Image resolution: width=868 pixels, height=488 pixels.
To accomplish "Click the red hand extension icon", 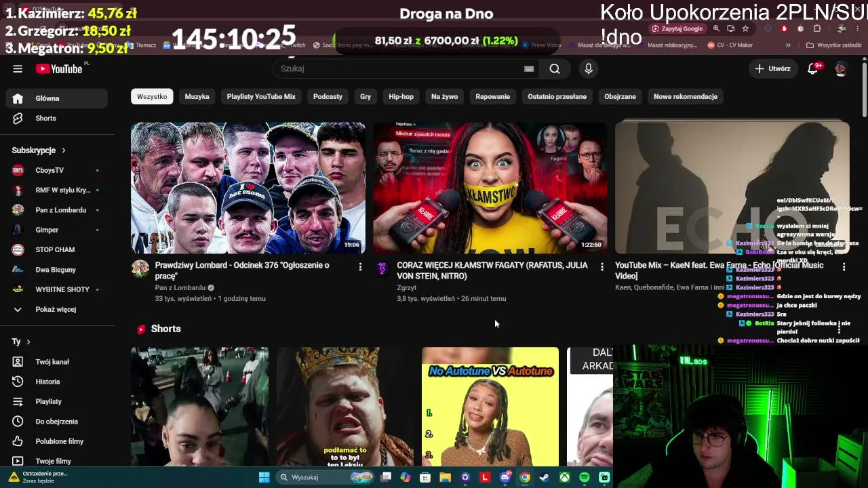I will tap(785, 28).
